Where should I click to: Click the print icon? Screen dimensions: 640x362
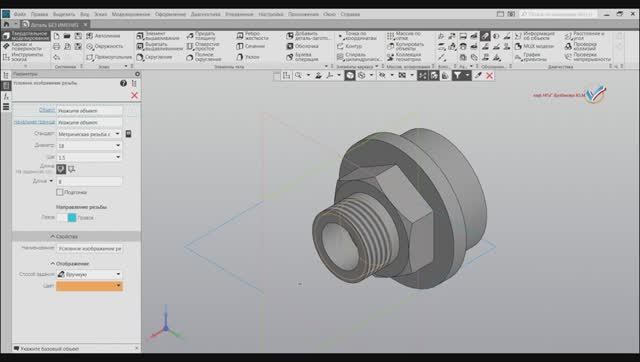[57, 47]
